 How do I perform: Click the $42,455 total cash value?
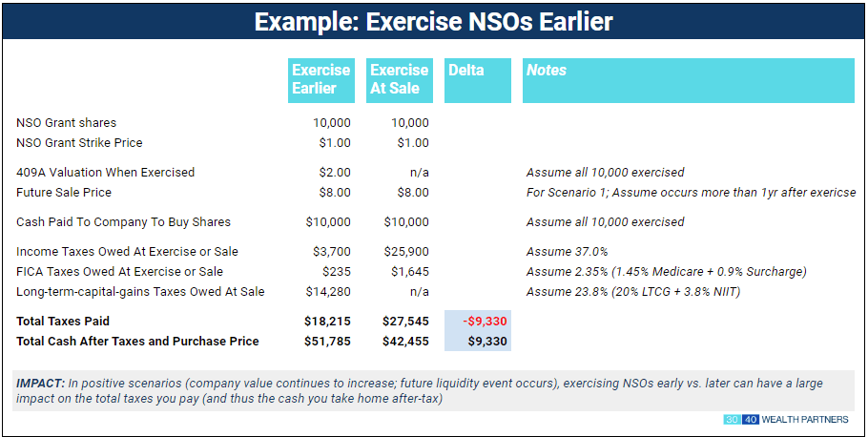405,341
